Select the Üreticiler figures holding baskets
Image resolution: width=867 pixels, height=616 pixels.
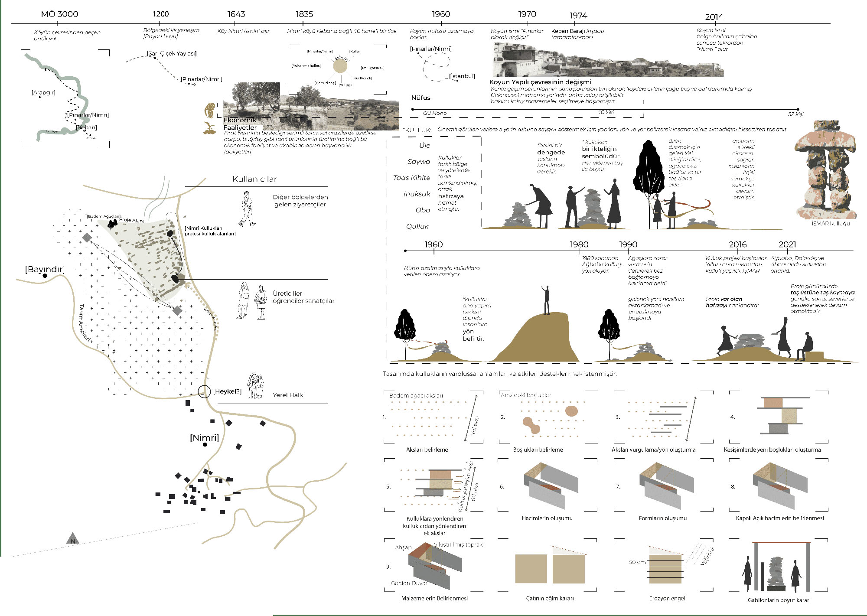click(251, 301)
